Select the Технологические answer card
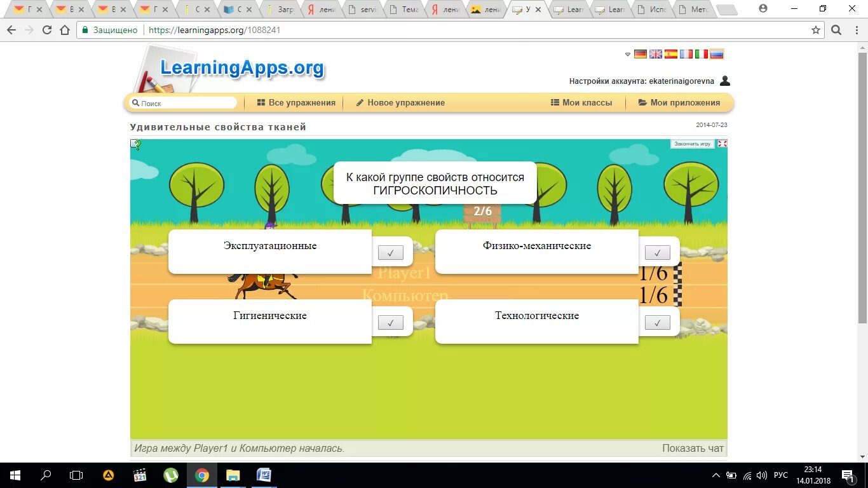The height and width of the screenshot is (488, 868). click(537, 322)
